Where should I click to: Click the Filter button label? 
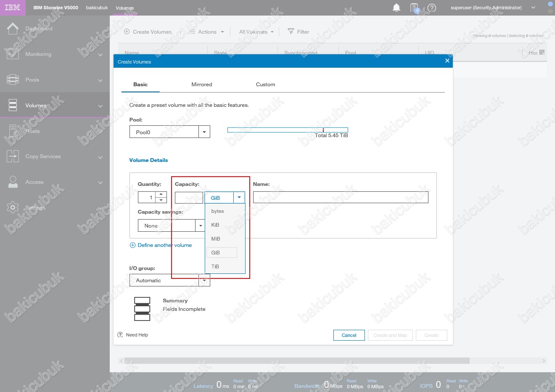303,32
